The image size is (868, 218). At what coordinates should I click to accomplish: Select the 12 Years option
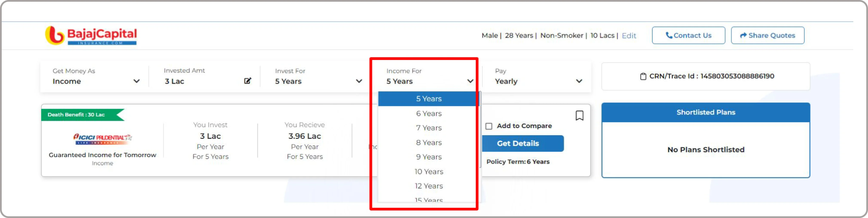(428, 186)
